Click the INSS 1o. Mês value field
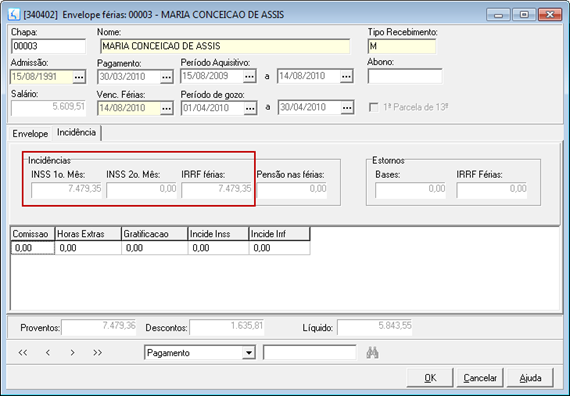Screen dimensions: 570x396 pyautogui.click(x=66, y=190)
